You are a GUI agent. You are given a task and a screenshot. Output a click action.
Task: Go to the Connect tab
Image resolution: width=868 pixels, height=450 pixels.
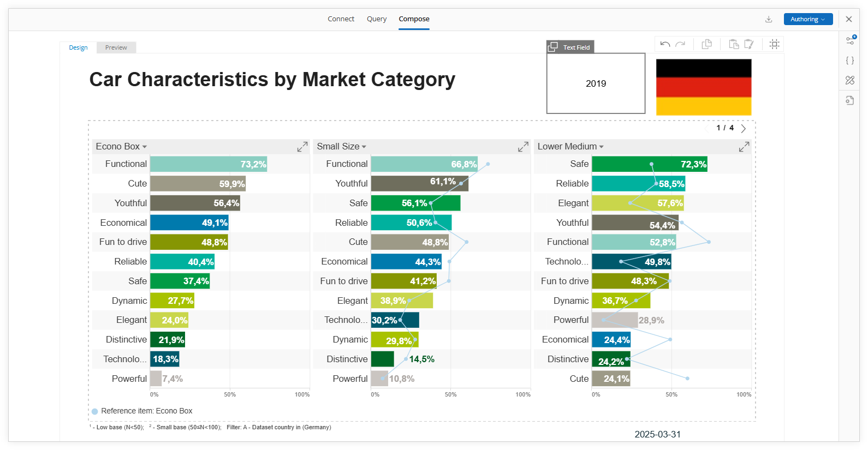(x=341, y=19)
